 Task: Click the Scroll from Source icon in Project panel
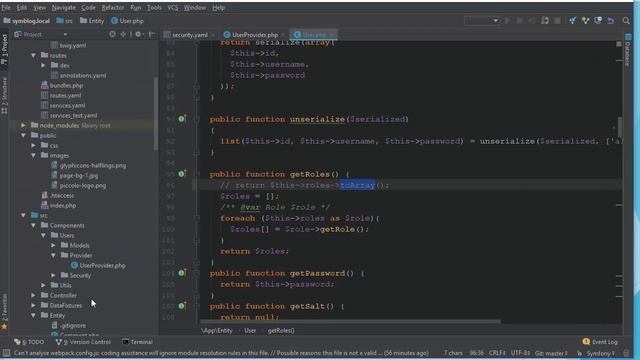coord(112,34)
